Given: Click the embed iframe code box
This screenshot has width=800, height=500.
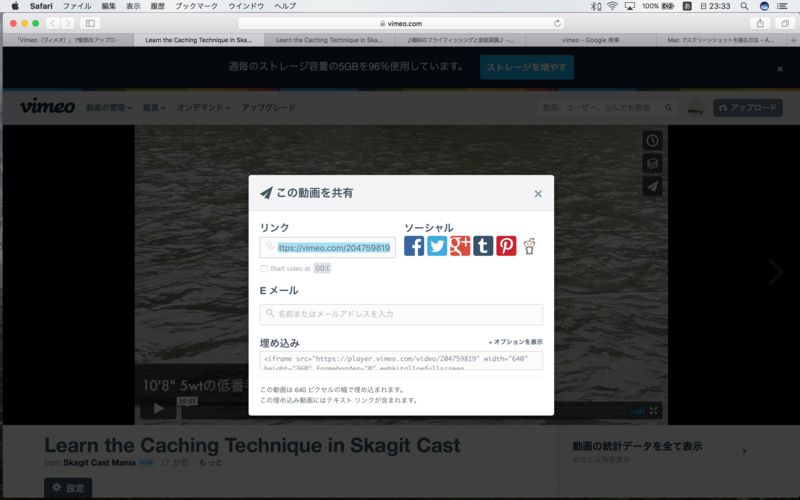Looking at the screenshot, I should tap(401, 361).
